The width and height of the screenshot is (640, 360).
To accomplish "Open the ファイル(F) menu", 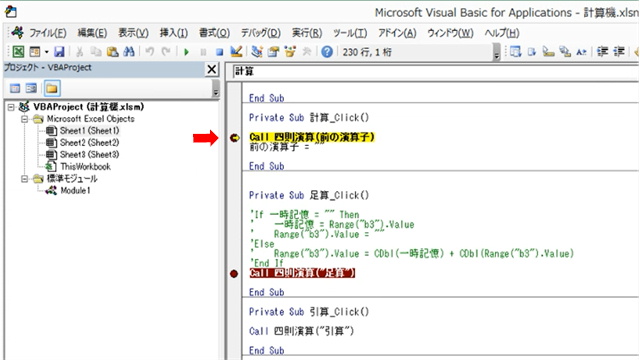I will [x=48, y=33].
